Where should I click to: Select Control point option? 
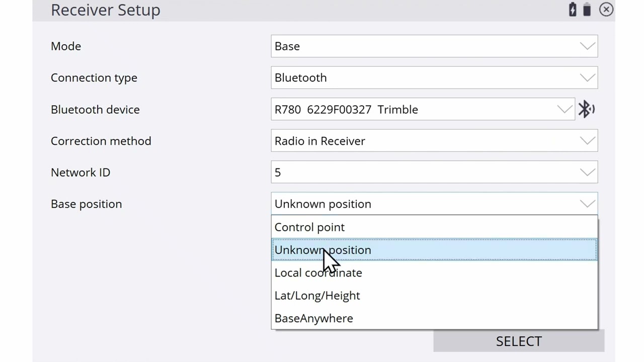[434, 227]
